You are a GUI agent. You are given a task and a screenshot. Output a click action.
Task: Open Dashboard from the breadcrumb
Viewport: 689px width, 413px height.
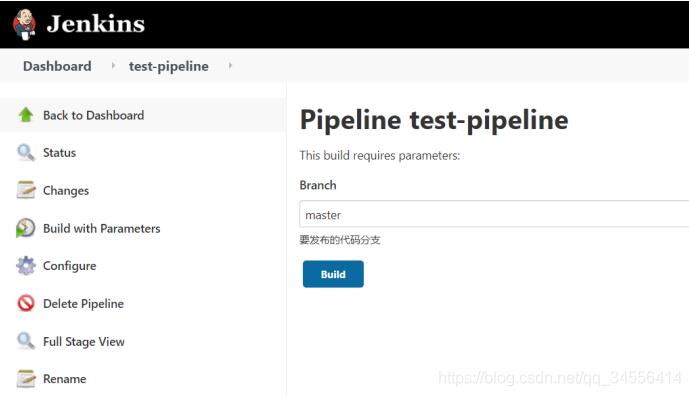[57, 66]
